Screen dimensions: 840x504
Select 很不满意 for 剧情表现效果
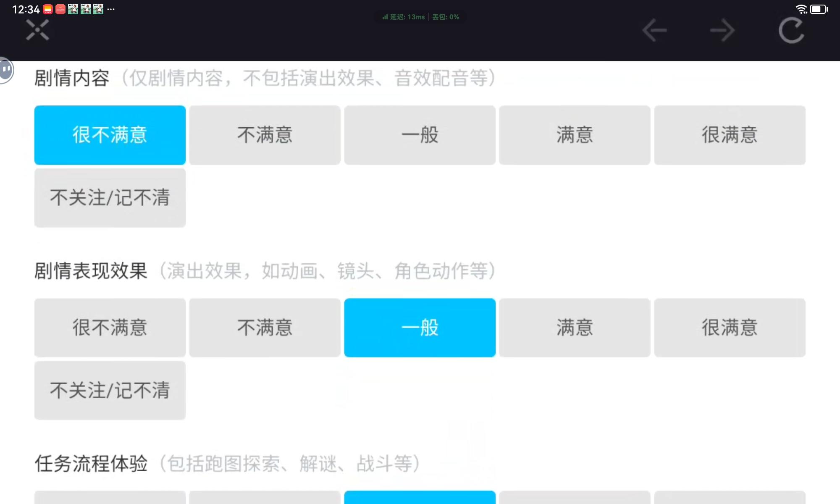(x=110, y=328)
